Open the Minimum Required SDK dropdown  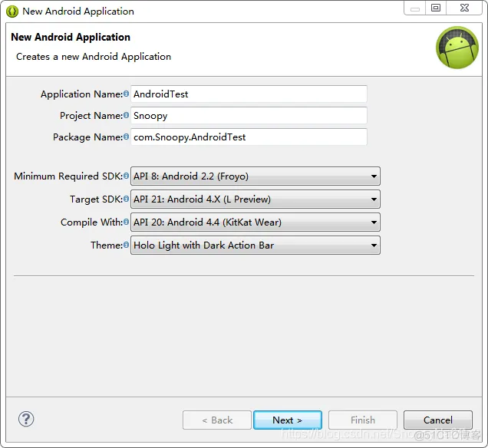(x=256, y=176)
